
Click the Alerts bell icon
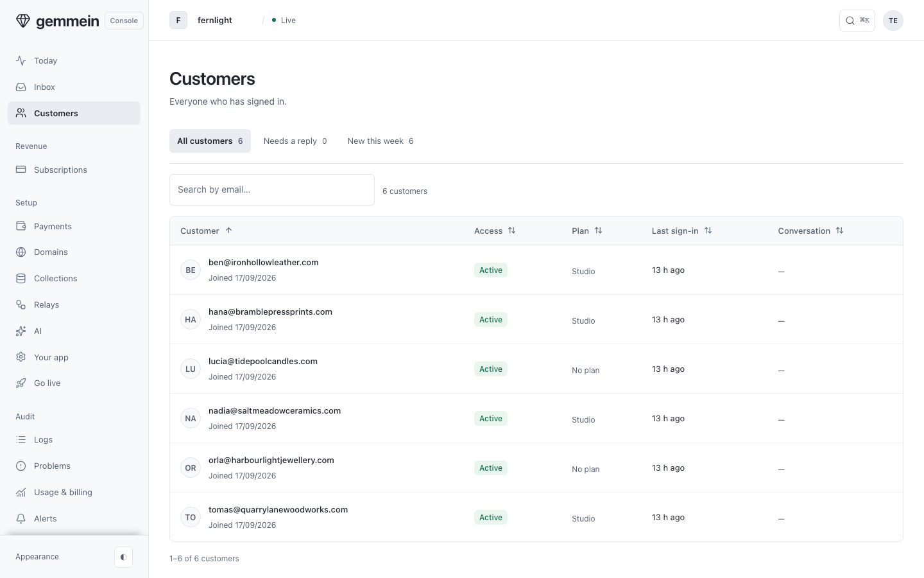21,518
